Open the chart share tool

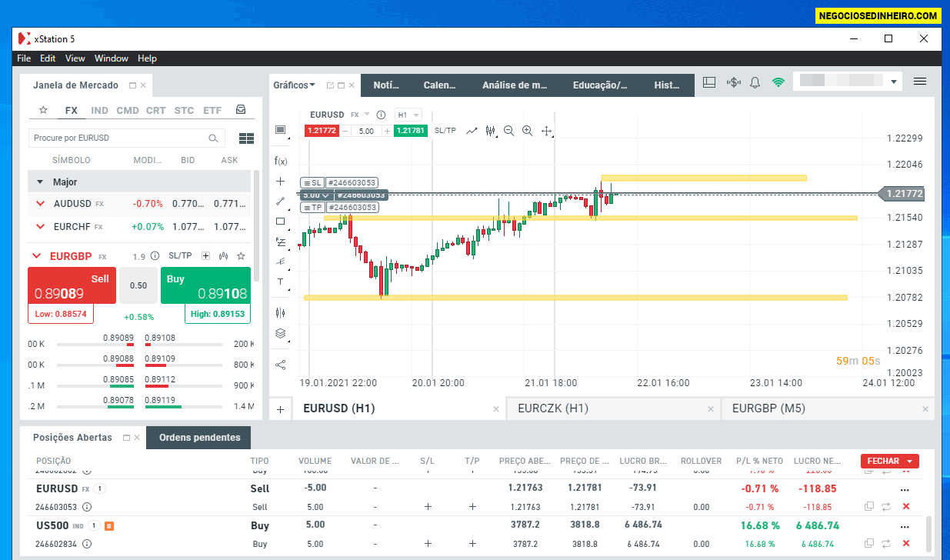[281, 364]
